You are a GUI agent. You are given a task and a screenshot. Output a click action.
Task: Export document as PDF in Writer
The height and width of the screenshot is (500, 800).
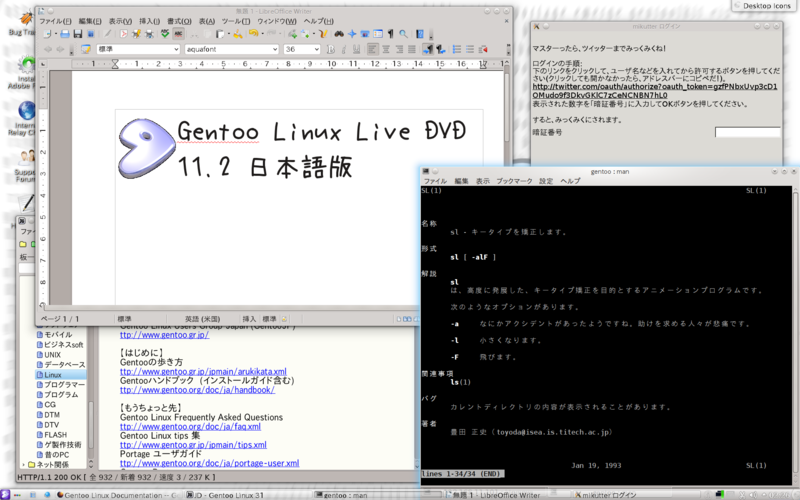click(x=123, y=34)
